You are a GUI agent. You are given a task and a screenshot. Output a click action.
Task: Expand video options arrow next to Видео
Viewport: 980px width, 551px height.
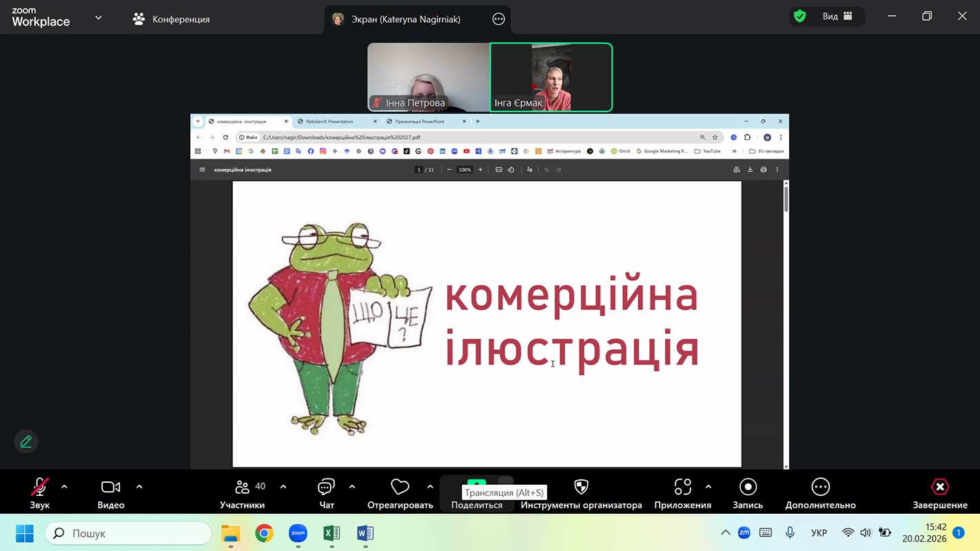point(139,487)
